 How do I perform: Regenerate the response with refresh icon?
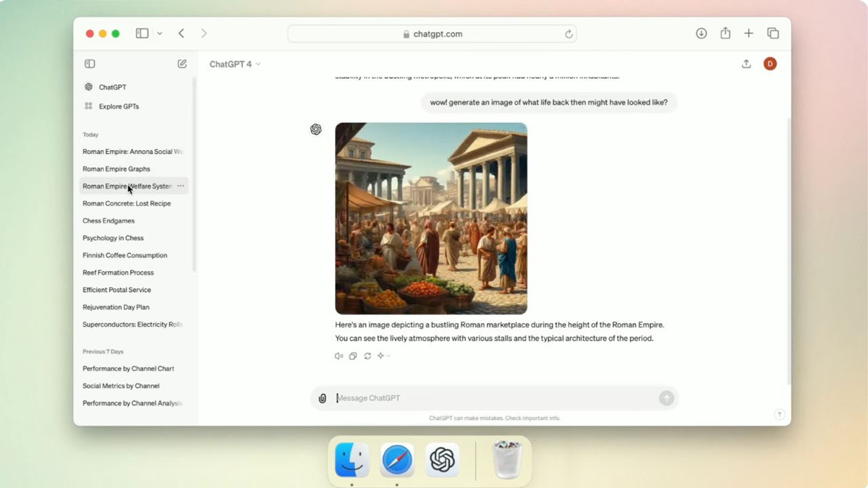click(x=367, y=356)
